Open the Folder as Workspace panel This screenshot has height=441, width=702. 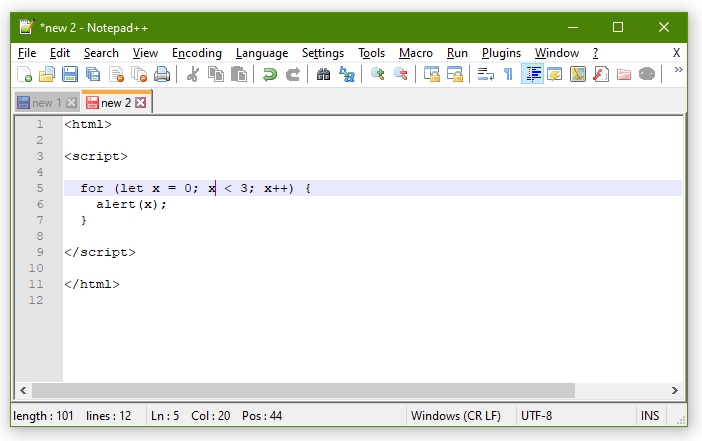tap(624, 74)
